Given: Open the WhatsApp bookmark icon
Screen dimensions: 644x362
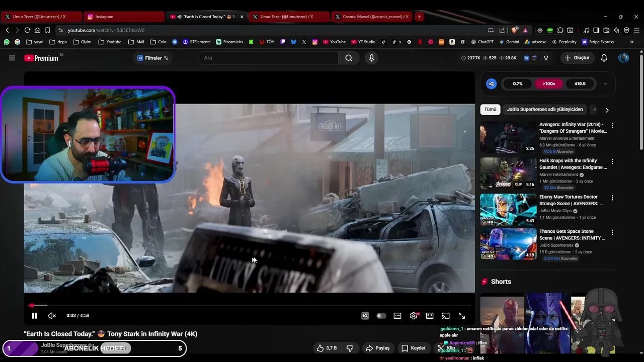Looking at the screenshot, I should 7,42.
